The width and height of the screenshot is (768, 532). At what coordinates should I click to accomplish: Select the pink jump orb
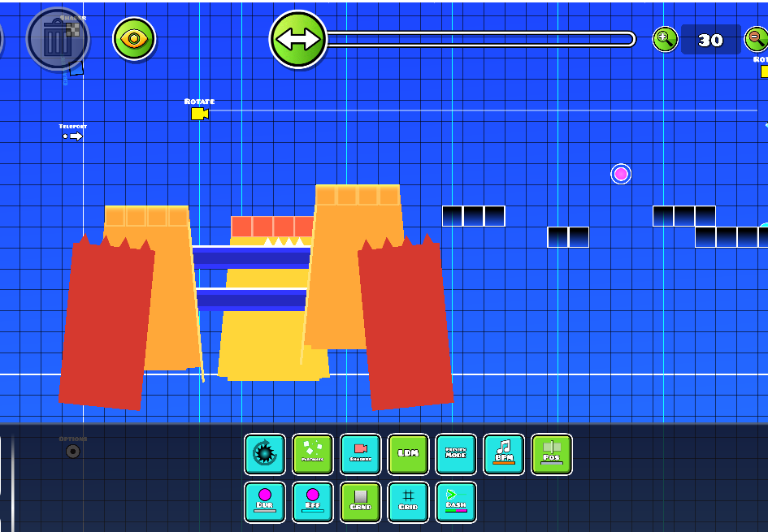[x=621, y=174]
